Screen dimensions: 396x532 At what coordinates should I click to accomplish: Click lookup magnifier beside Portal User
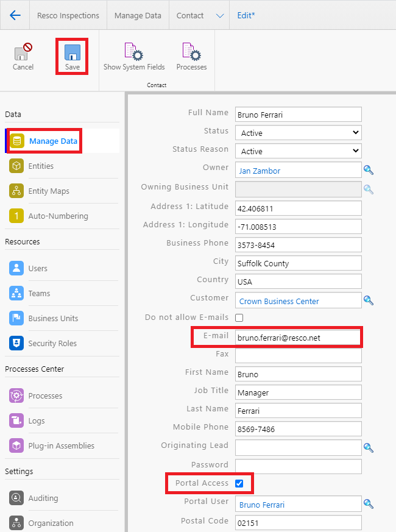[369, 504]
